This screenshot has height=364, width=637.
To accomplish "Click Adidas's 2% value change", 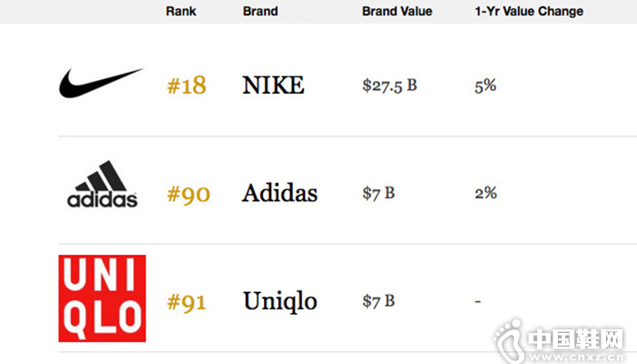I will tap(486, 193).
